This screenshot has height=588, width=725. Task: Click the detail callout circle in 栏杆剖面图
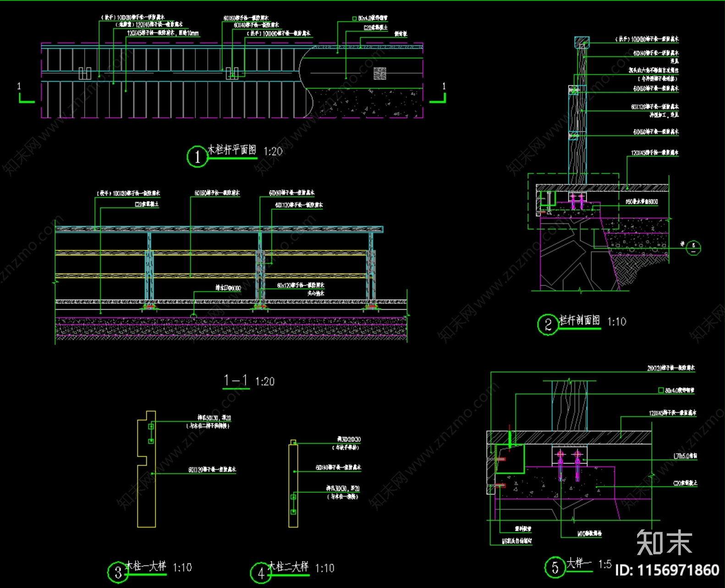(x=693, y=248)
